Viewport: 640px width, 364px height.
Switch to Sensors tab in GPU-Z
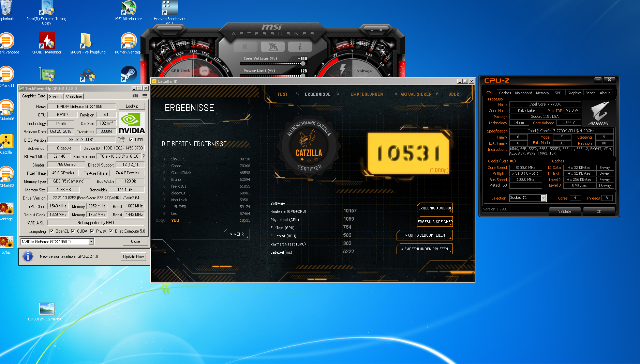tap(56, 97)
